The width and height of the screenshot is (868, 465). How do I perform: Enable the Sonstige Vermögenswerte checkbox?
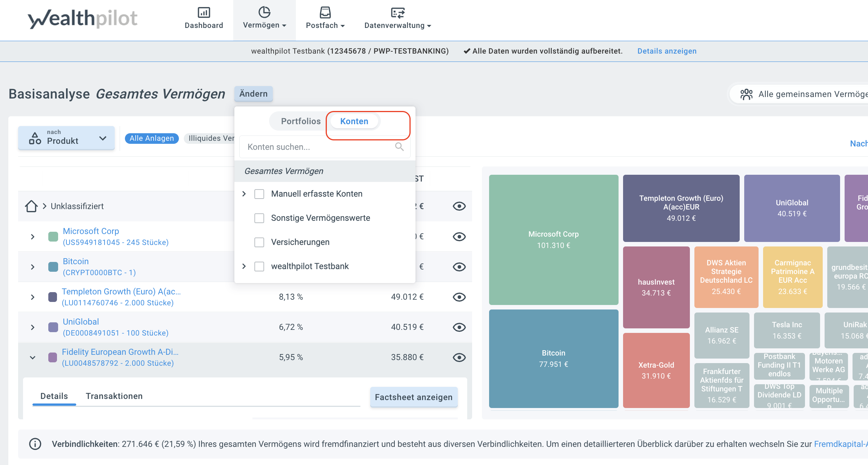click(x=259, y=218)
